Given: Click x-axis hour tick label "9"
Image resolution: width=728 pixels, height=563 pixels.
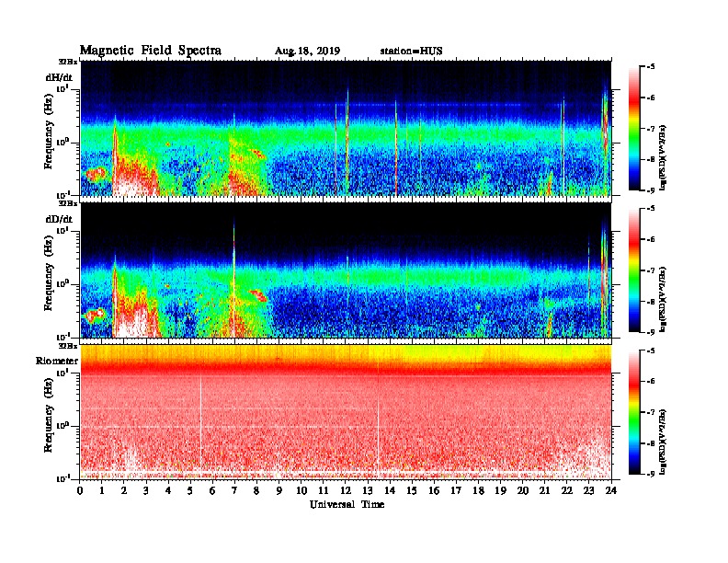Looking at the screenshot, I should pyautogui.click(x=279, y=490).
